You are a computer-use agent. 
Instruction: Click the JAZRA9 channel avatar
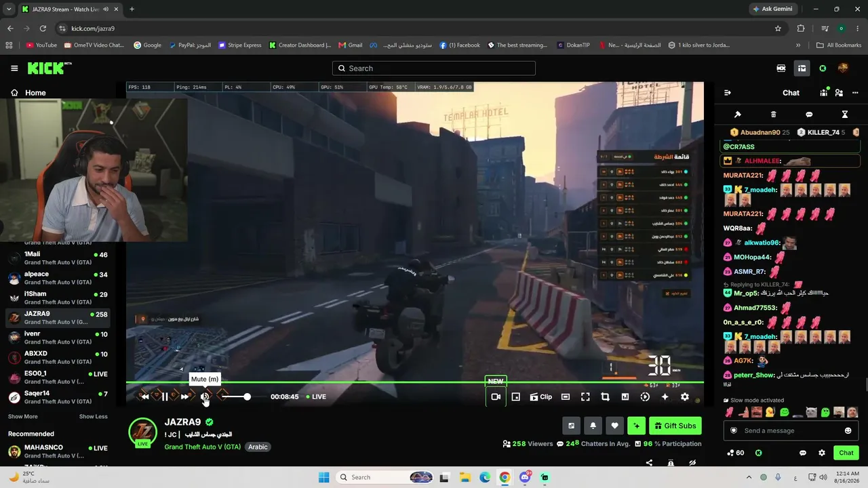point(142,432)
